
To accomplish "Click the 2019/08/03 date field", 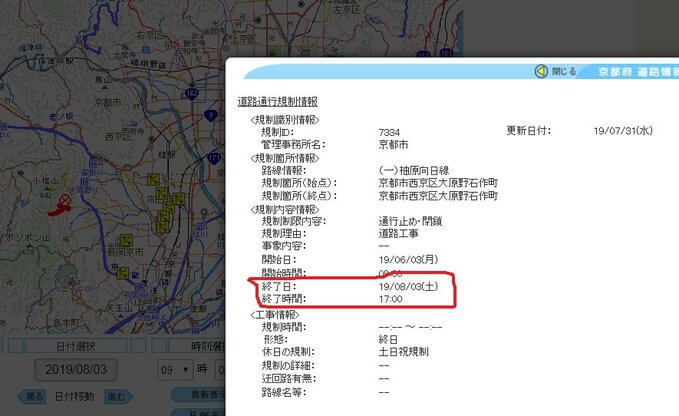I will point(76,370).
